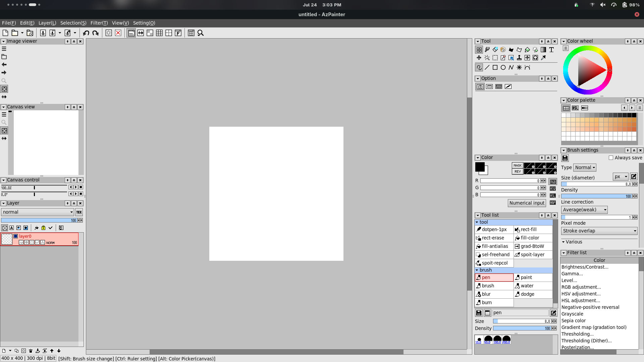Image resolution: width=644 pixels, height=362 pixels.
Task: Open layer blend mode normal dropdown
Action: coord(38,212)
